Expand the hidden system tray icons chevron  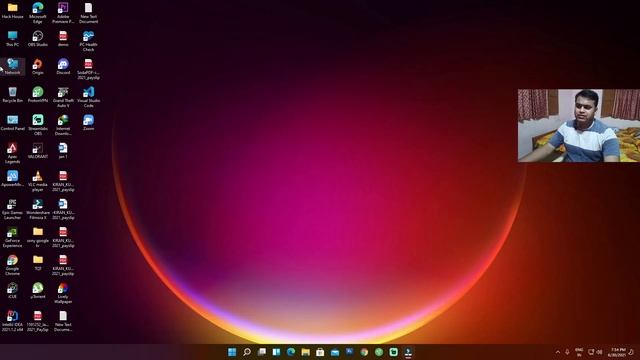point(558,352)
